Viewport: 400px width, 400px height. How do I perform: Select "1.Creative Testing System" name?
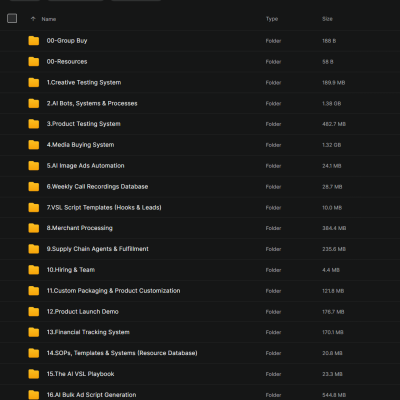tap(84, 82)
